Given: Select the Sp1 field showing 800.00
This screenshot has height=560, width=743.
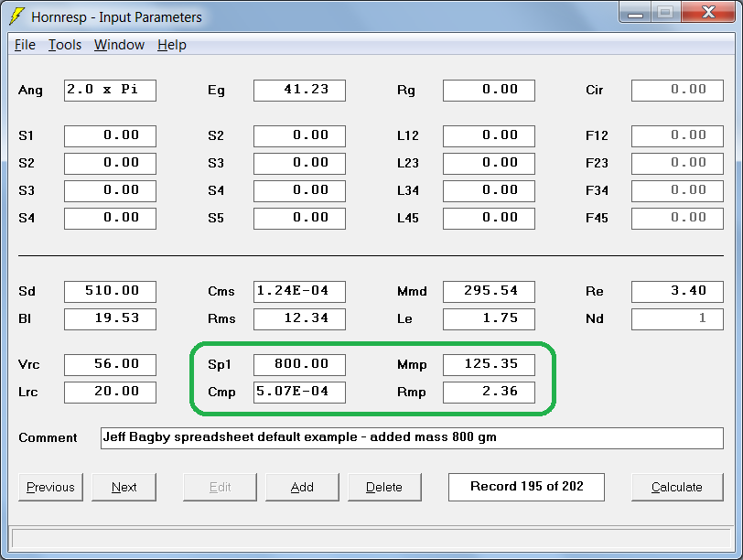Looking at the screenshot, I should point(299,365).
